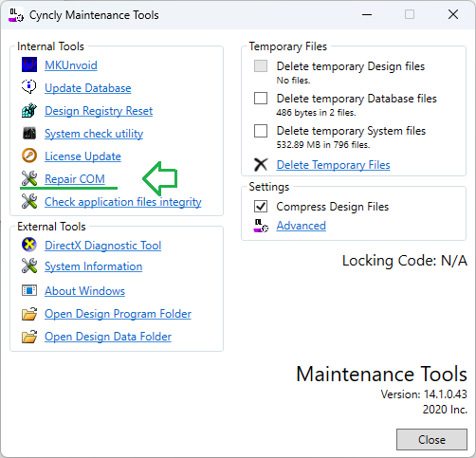Click the Update Database info icon
This screenshot has width=476, height=458.
pos(29,87)
